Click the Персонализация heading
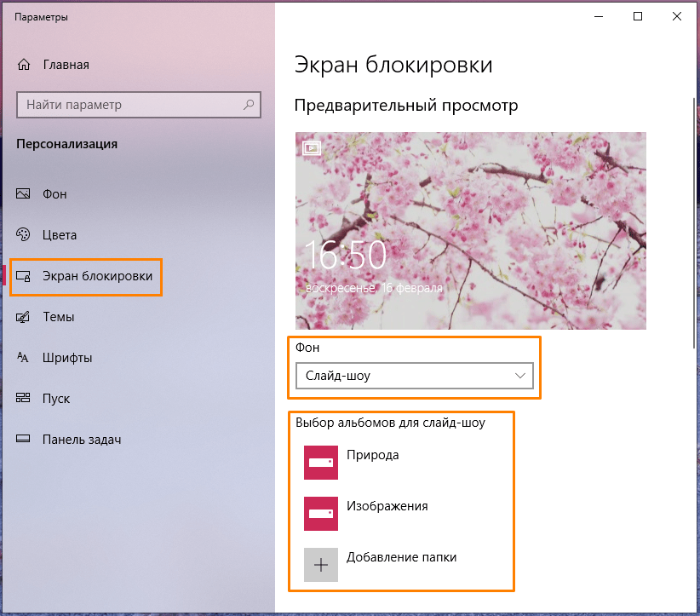The image size is (700, 616). coord(67,144)
